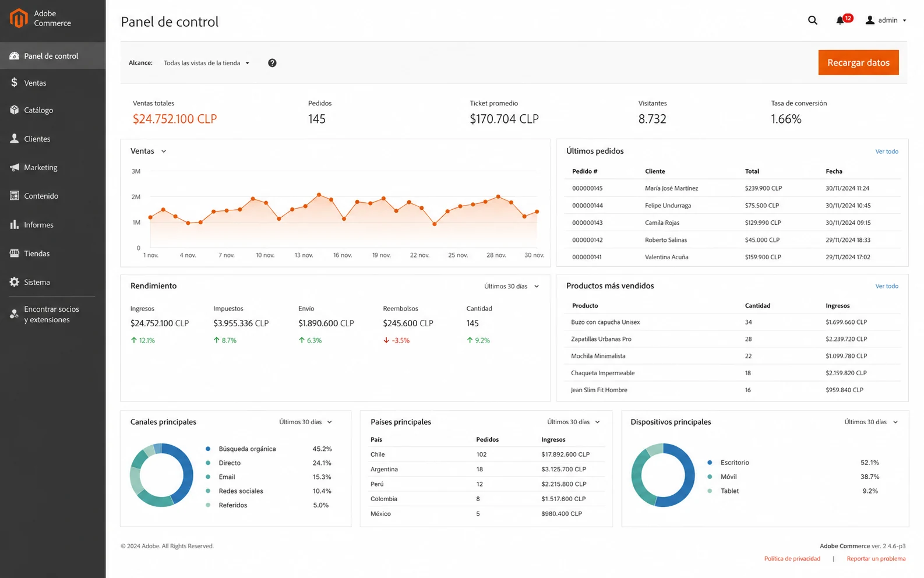Open Países principales Últimos 30 días dropdown

(x=573, y=422)
